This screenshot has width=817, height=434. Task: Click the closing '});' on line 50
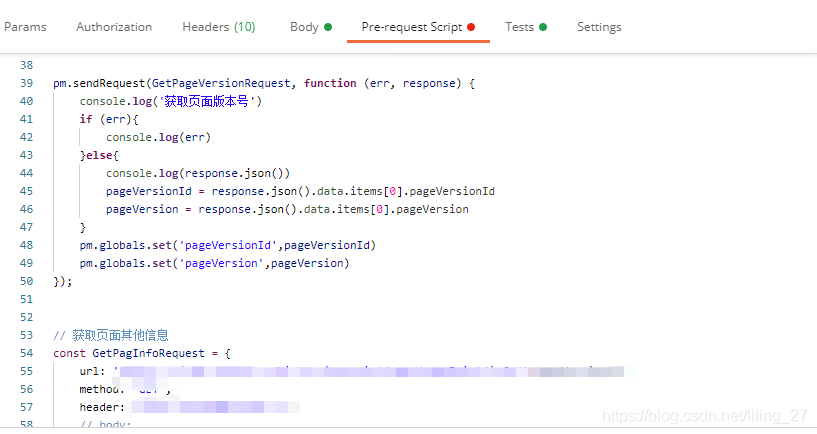pyautogui.click(x=63, y=281)
